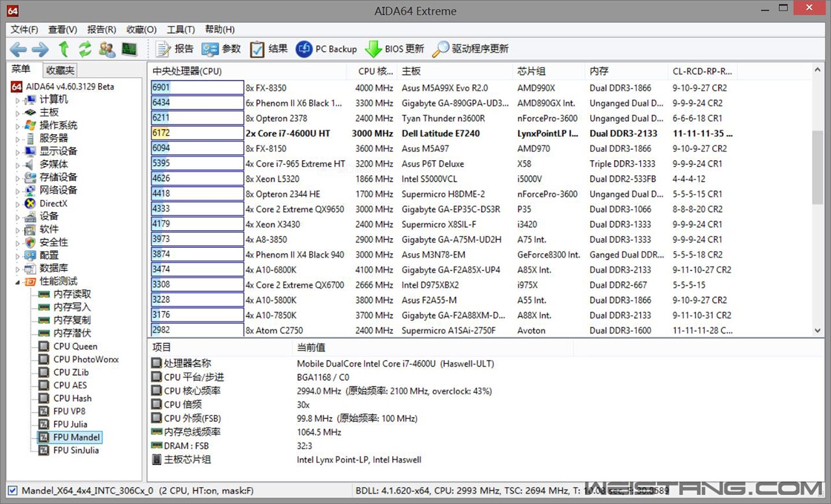The height and width of the screenshot is (504, 831).
Task: Launch PC Backup from toolbar
Action: 327,49
